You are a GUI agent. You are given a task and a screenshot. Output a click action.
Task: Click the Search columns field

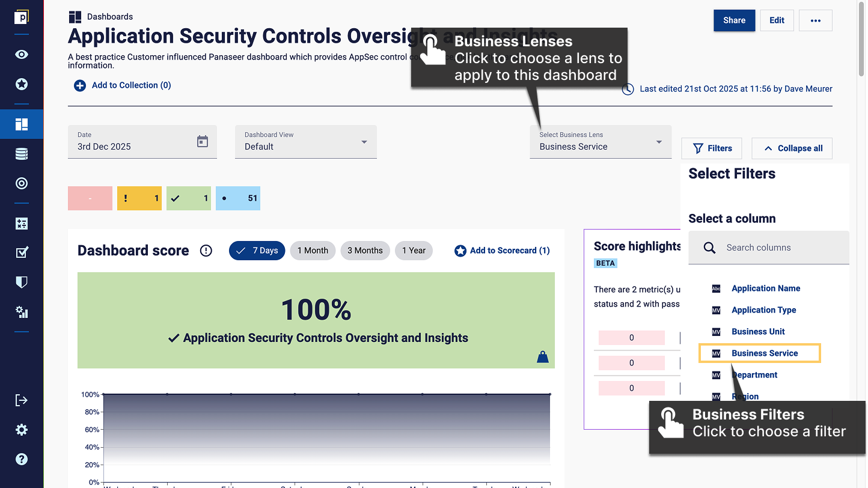769,248
